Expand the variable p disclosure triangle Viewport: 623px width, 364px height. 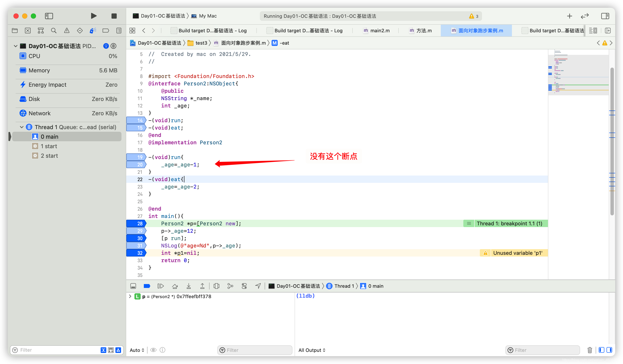tap(130, 296)
